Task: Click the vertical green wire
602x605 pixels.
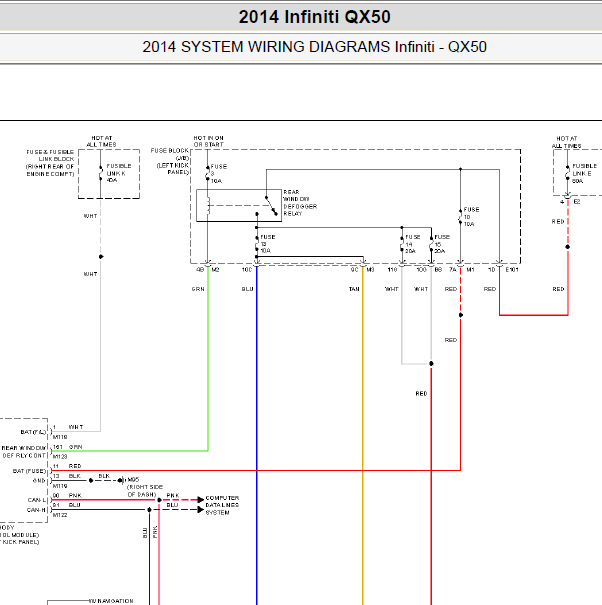Action: coord(208,359)
